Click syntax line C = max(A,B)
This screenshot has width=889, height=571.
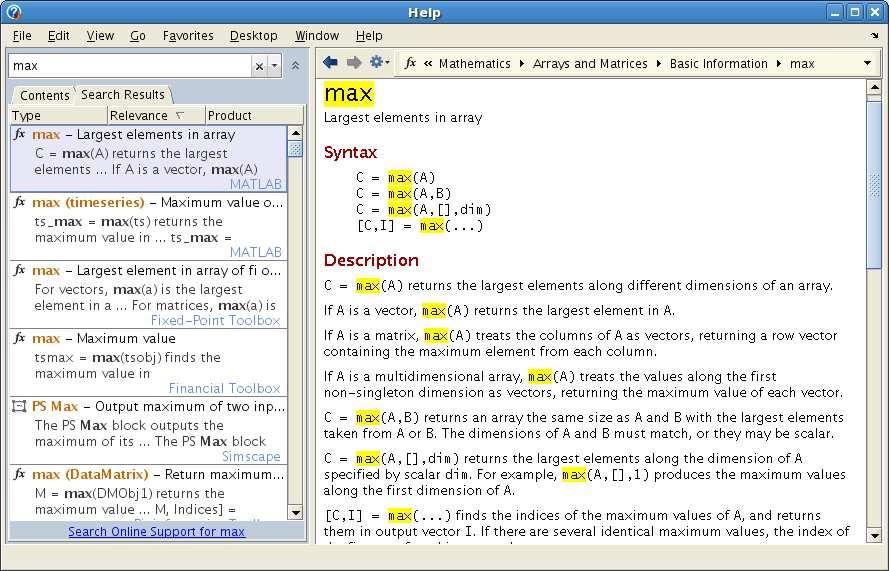tap(404, 193)
